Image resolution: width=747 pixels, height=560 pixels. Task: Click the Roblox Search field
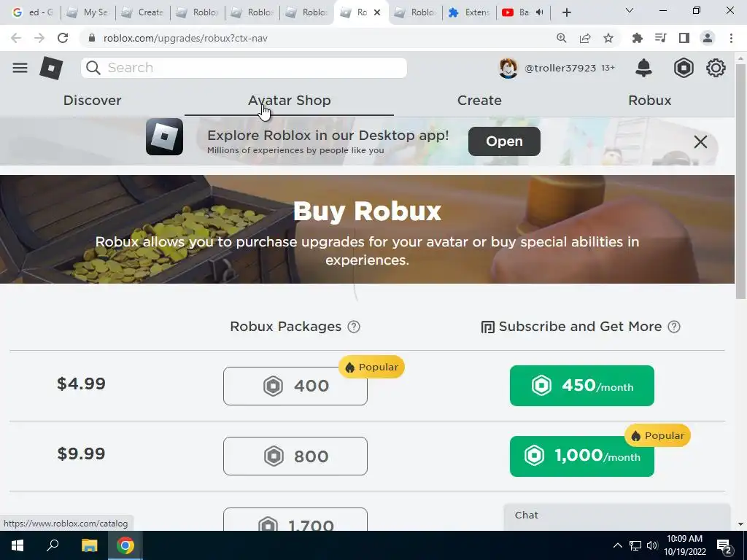coord(244,68)
